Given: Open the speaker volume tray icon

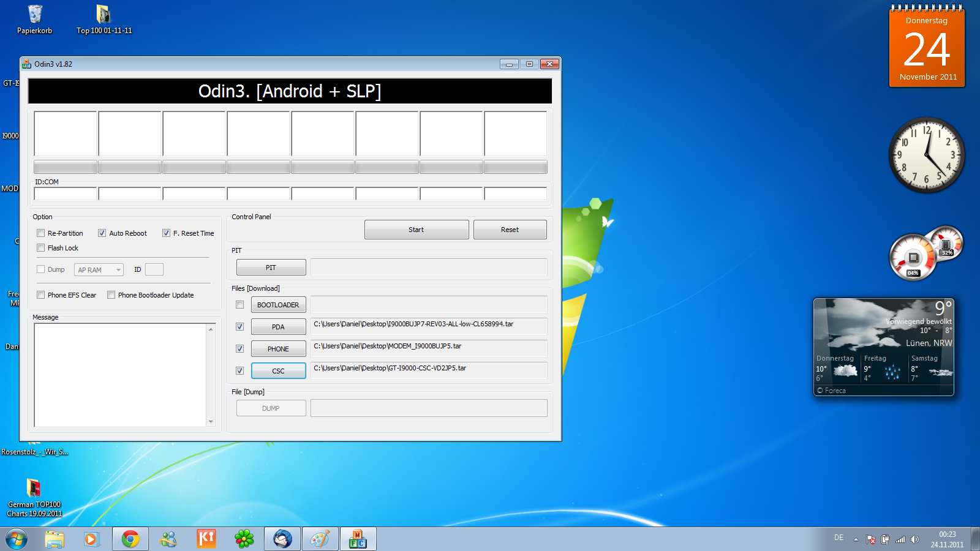Looking at the screenshot, I should coord(914,539).
